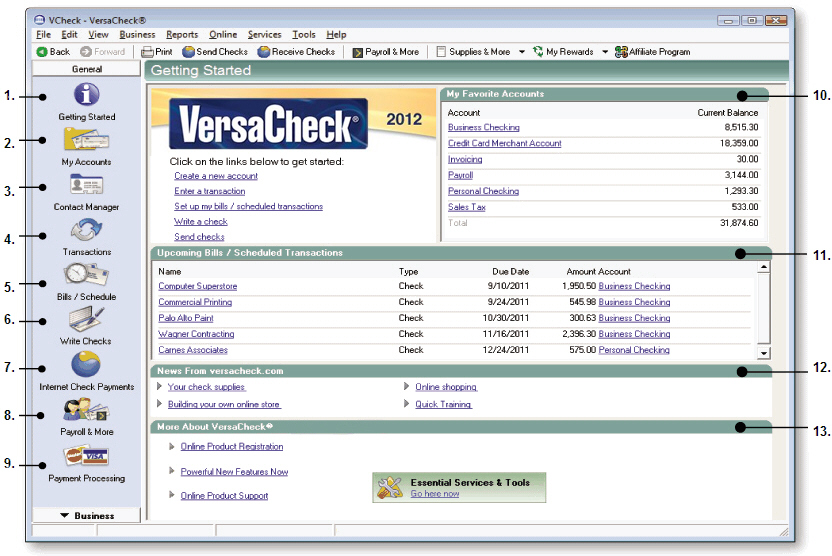Click the arrow beside Your check supplies
The height and width of the screenshot is (556, 832).
pos(159,386)
